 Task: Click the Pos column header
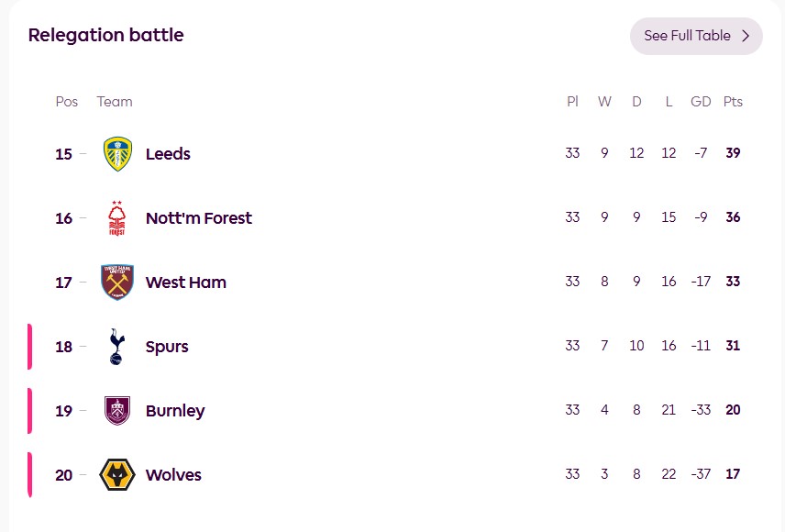[x=67, y=102]
